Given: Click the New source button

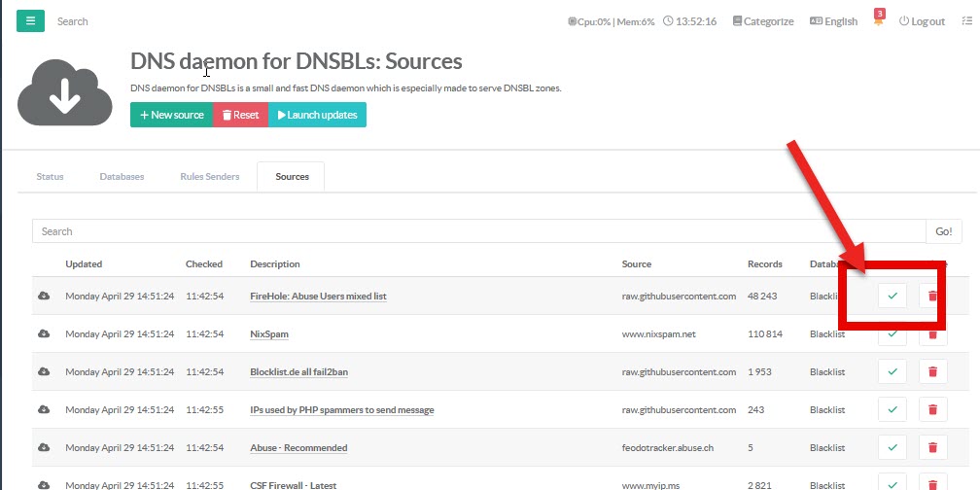Looking at the screenshot, I should pyautogui.click(x=171, y=115).
